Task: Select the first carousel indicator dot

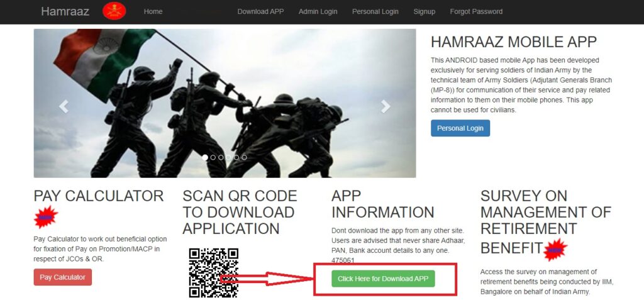Action: 205,157
